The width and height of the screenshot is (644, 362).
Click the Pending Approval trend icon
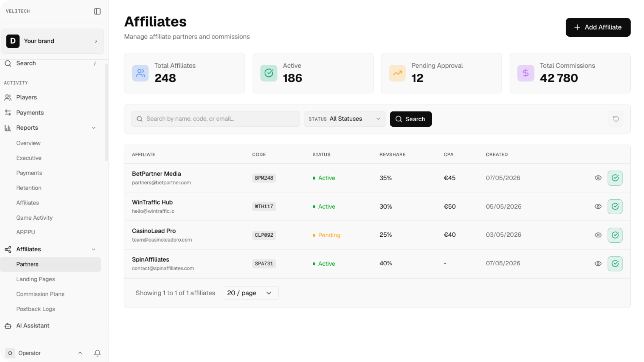click(x=397, y=73)
